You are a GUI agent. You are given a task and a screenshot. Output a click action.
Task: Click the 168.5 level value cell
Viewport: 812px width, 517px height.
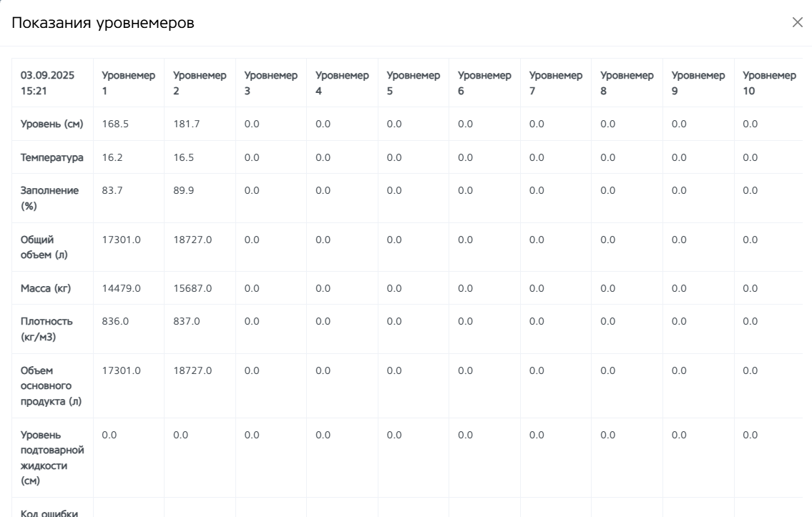point(112,124)
